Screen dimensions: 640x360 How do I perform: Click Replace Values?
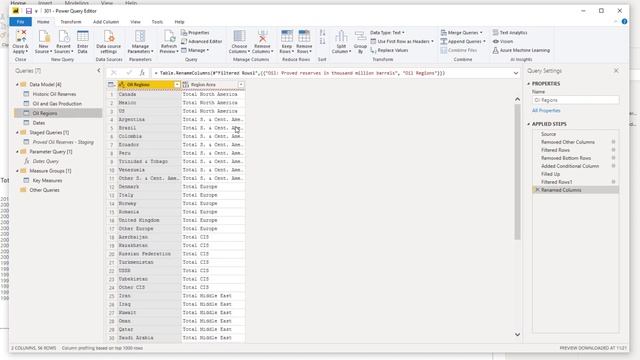pyautogui.click(x=389, y=50)
